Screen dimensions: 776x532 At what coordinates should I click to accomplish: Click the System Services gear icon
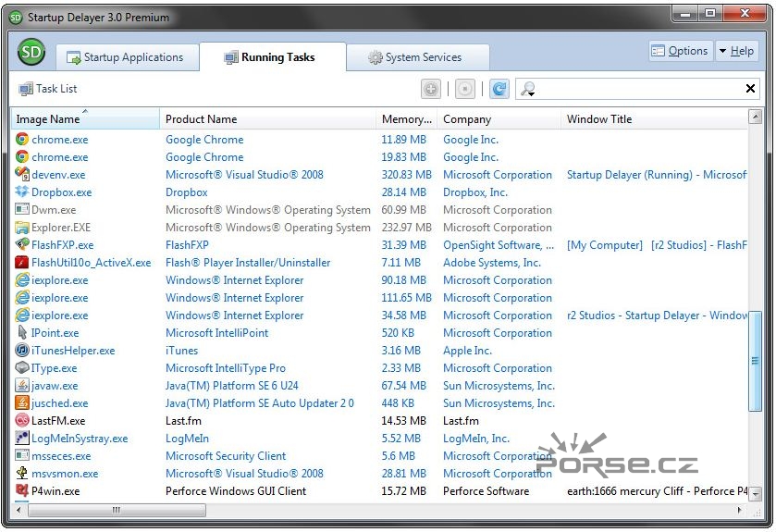pos(375,57)
